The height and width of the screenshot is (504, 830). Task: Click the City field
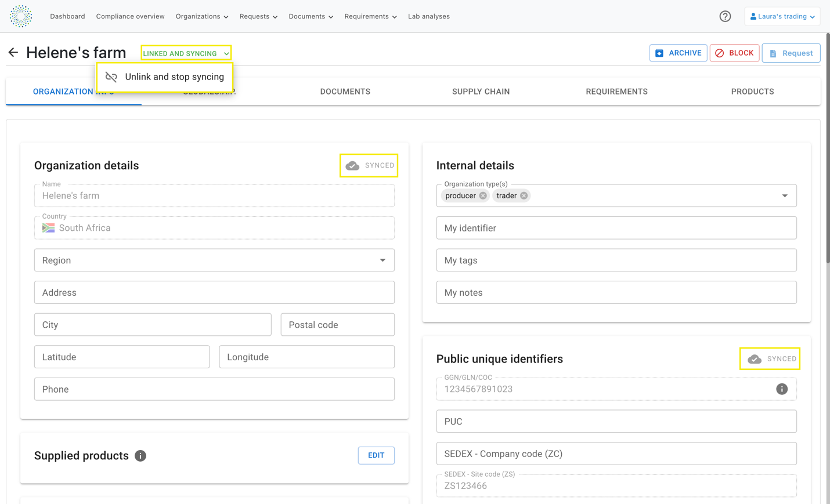[x=153, y=325]
